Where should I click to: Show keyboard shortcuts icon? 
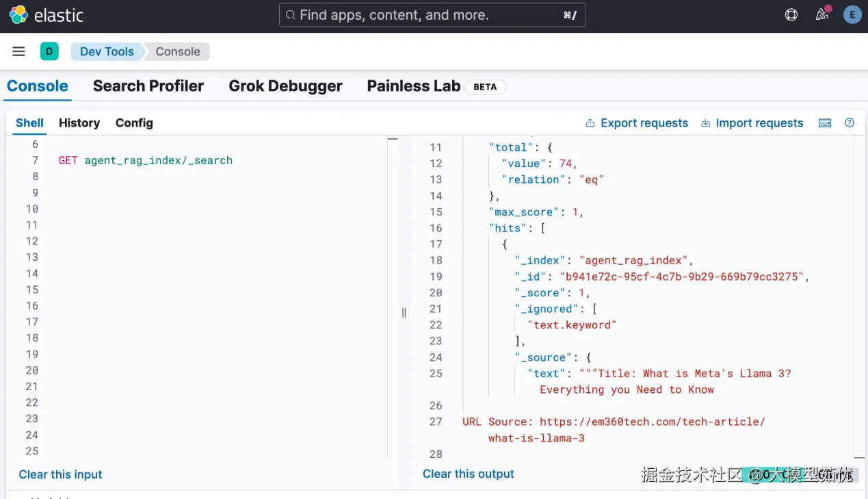pyautogui.click(x=825, y=123)
